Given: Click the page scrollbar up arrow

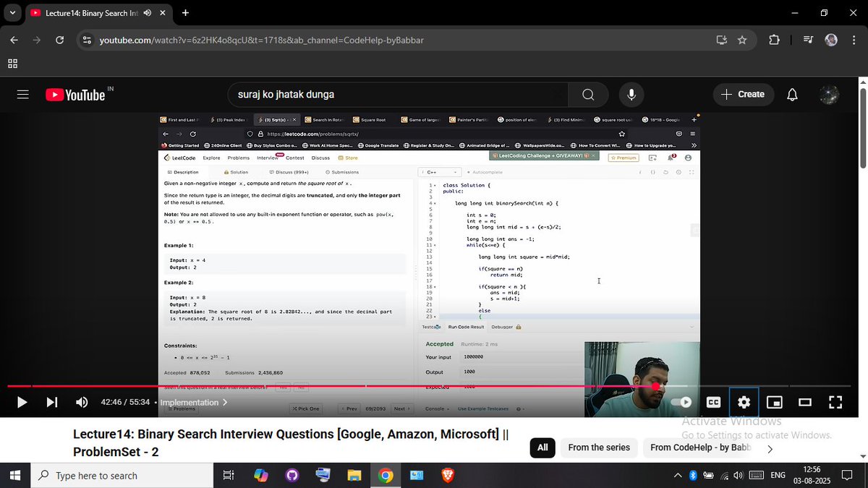Looking at the screenshot, I should tap(862, 82).
